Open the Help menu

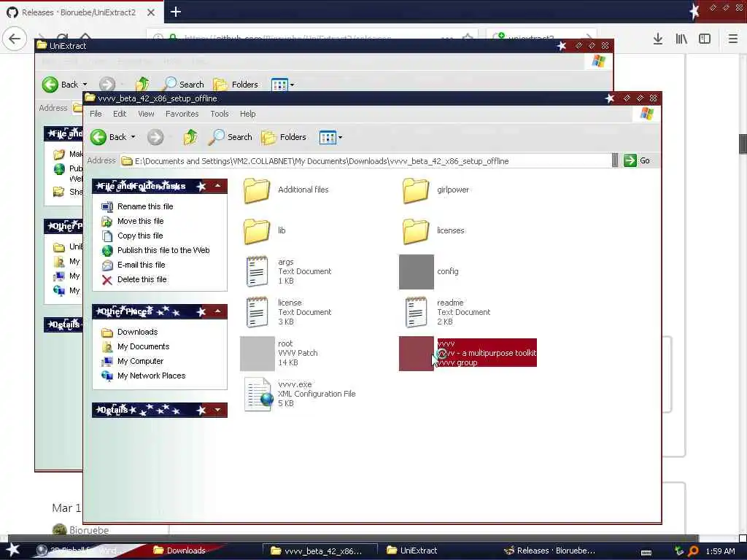coord(247,114)
